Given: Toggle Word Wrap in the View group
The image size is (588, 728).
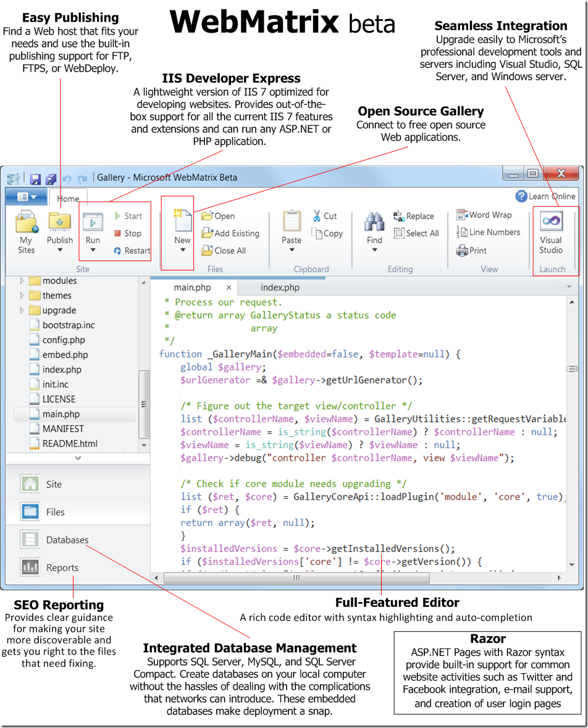Looking at the screenshot, I should point(484,215).
